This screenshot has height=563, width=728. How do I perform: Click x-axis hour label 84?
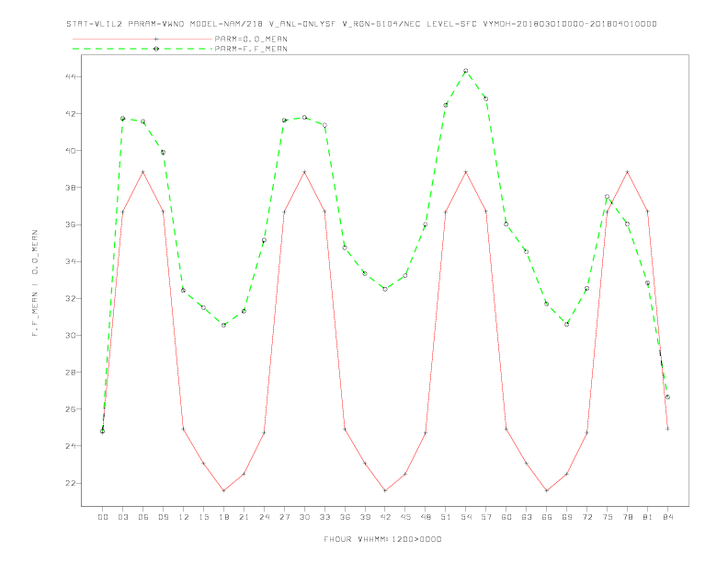(667, 517)
